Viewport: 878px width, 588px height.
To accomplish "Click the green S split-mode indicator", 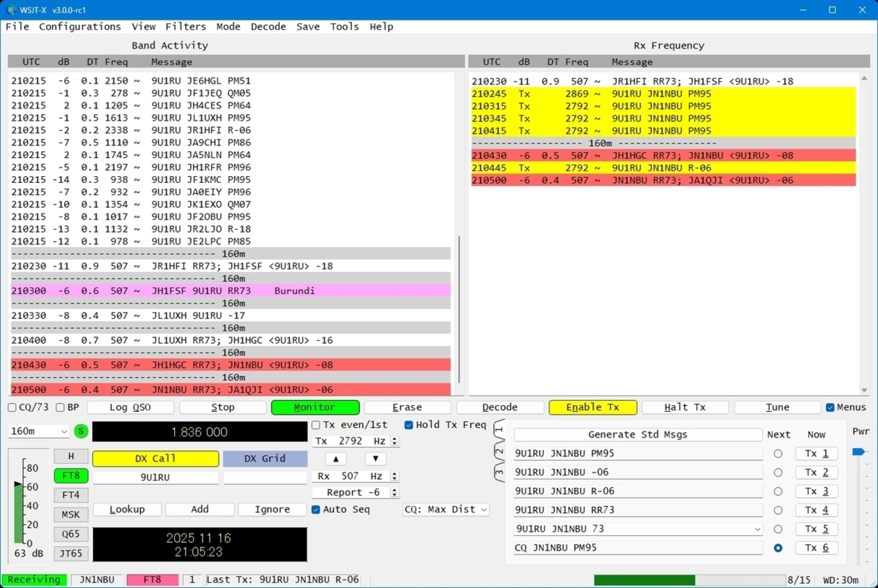I will pyautogui.click(x=81, y=431).
